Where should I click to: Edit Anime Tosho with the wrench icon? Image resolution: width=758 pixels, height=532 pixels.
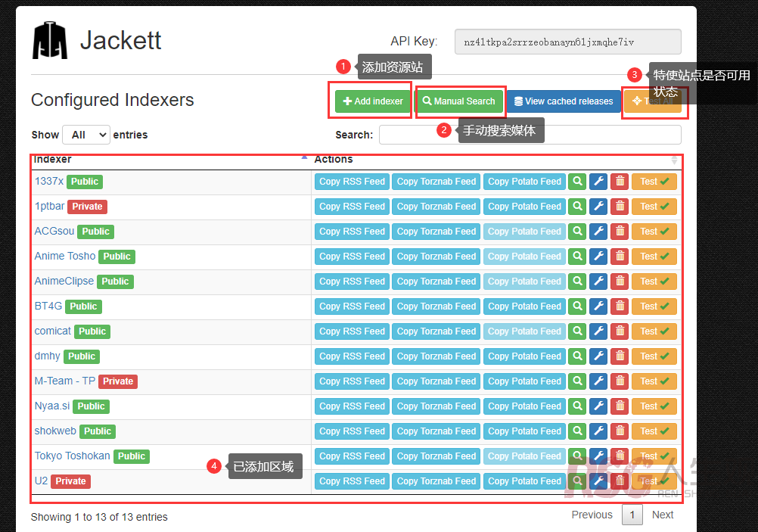tap(598, 257)
